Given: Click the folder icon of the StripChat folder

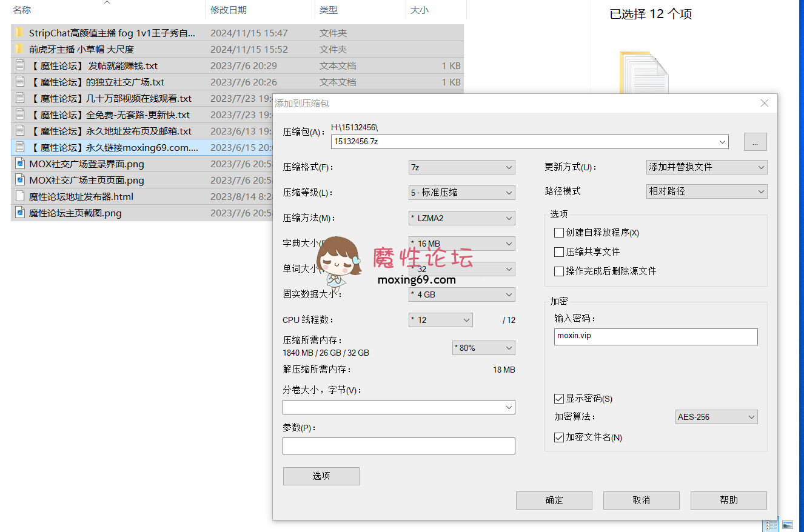Looking at the screenshot, I should 19,33.
